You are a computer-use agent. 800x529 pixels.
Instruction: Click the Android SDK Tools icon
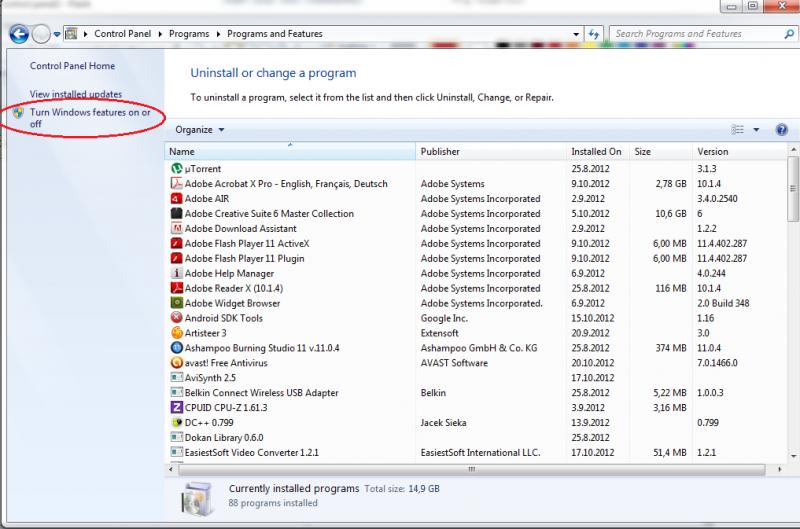coord(176,318)
